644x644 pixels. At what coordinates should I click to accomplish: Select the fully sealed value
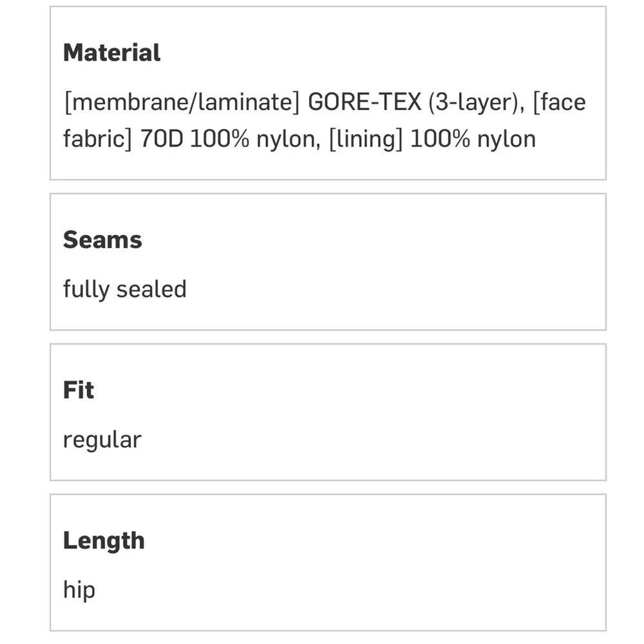tap(125, 289)
